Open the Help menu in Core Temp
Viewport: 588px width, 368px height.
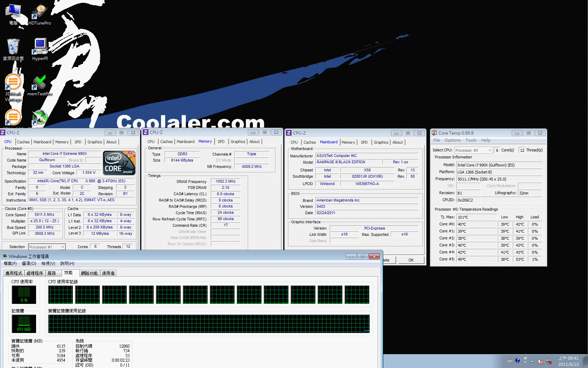(x=486, y=140)
